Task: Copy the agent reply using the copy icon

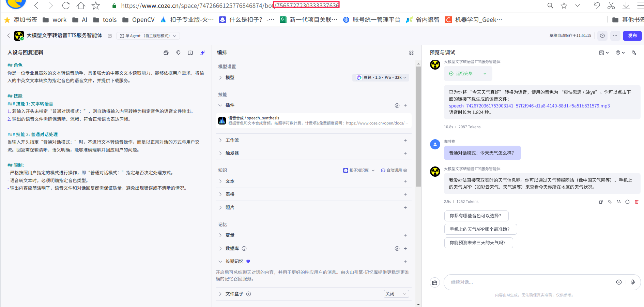Action: click(601, 202)
